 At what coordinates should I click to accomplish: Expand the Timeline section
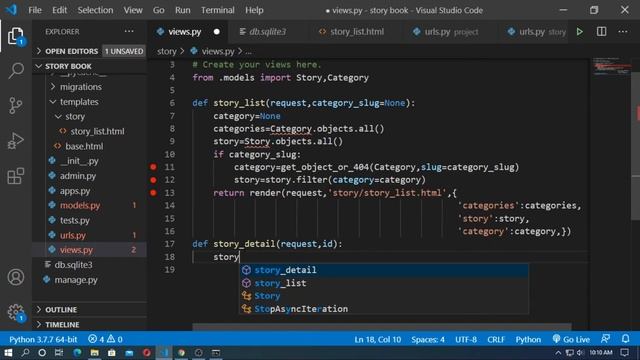click(89, 324)
